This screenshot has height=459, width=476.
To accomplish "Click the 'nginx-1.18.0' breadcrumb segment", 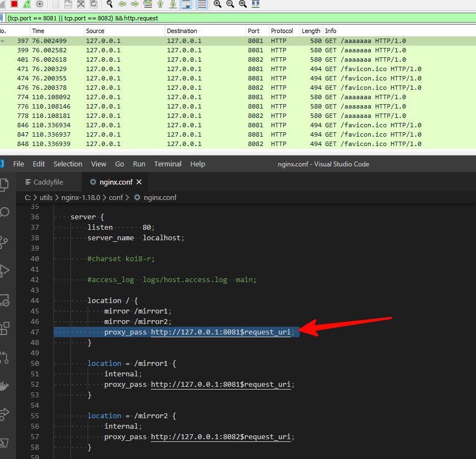I will point(80,197).
